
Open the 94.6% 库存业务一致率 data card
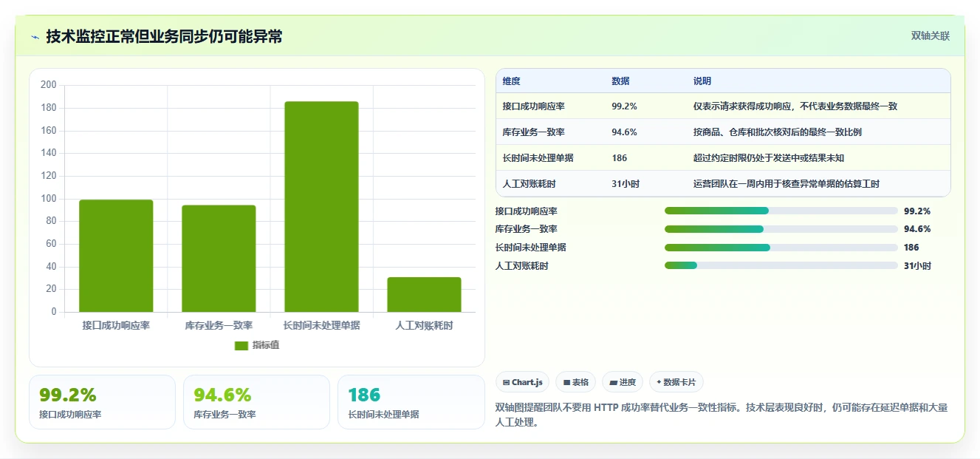(256, 402)
